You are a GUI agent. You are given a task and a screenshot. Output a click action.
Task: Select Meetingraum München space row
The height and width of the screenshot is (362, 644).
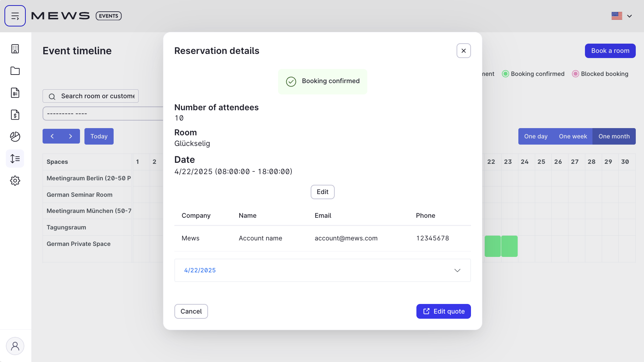pyautogui.click(x=87, y=211)
